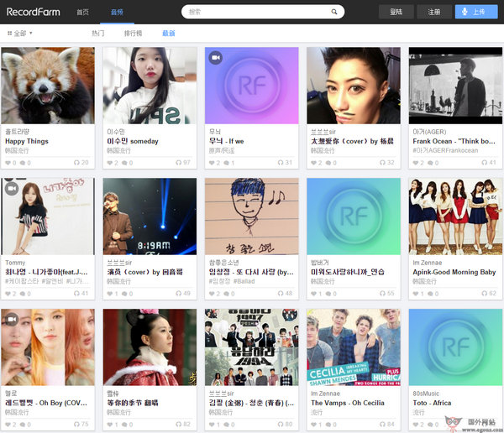
Task: Click video camera icon on 최나영 track thumbnail
Action: click(x=12, y=189)
